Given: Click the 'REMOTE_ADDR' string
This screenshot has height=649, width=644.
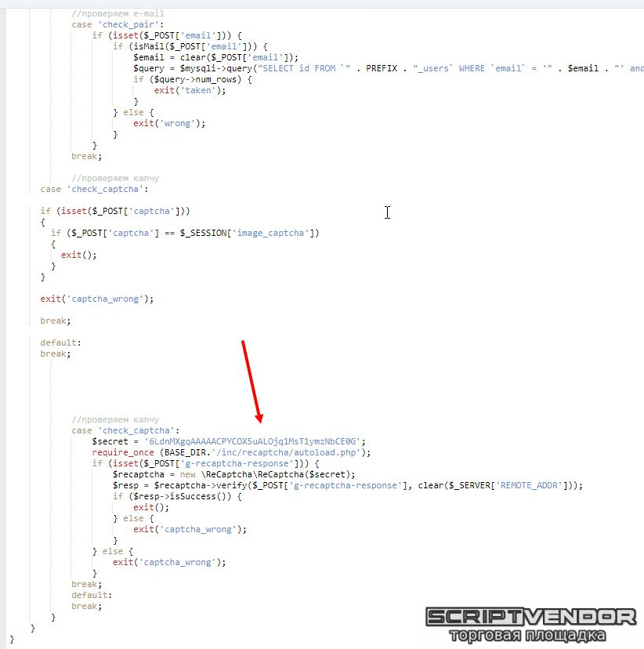Looking at the screenshot, I should tap(529, 485).
